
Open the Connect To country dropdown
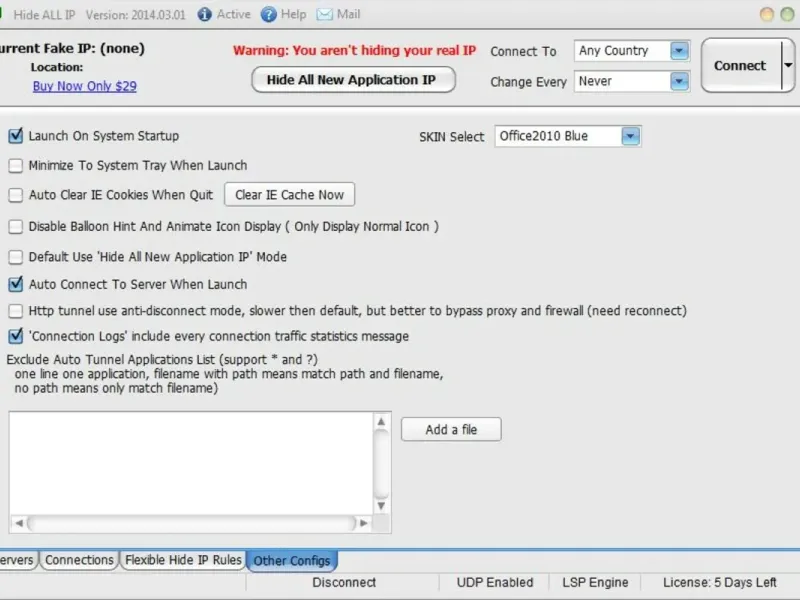pos(679,51)
